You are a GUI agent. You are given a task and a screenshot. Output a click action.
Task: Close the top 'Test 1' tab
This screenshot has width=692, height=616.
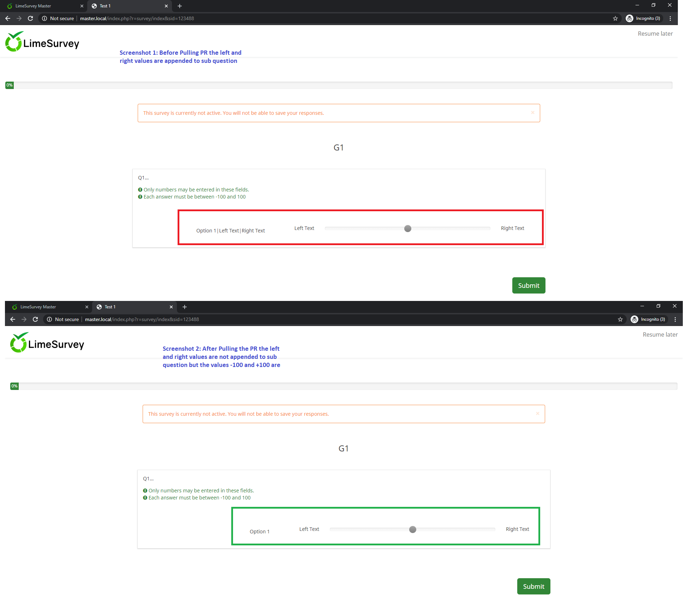pos(166,6)
